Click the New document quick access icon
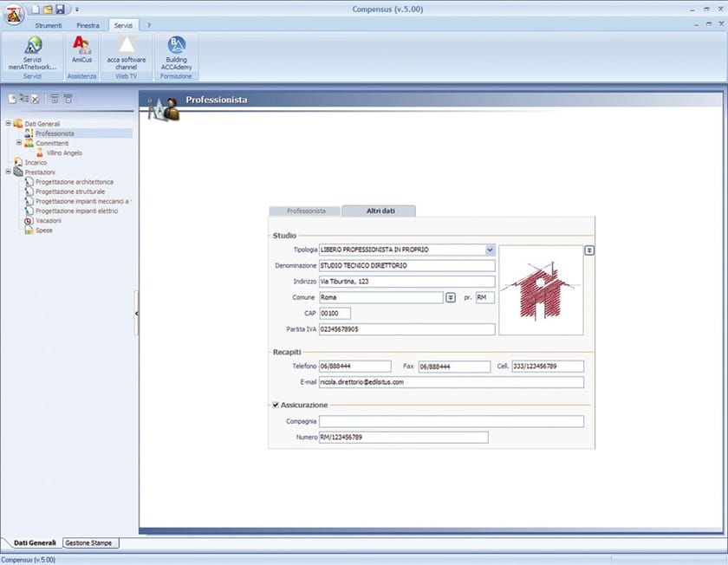Screen dimensions: 728x565 [35, 9]
